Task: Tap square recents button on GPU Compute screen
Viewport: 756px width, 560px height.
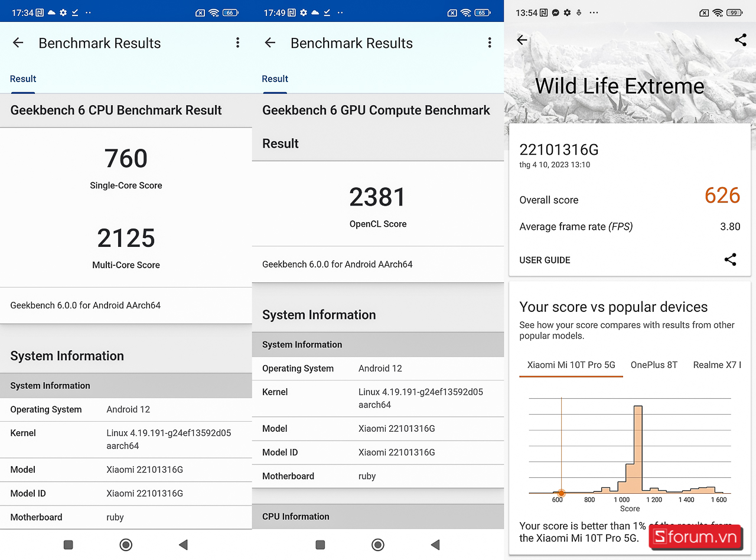Action: click(320, 545)
